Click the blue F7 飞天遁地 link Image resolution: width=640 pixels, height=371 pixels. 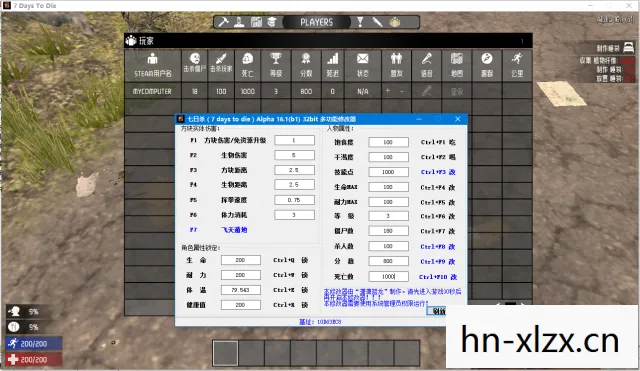coord(234,230)
